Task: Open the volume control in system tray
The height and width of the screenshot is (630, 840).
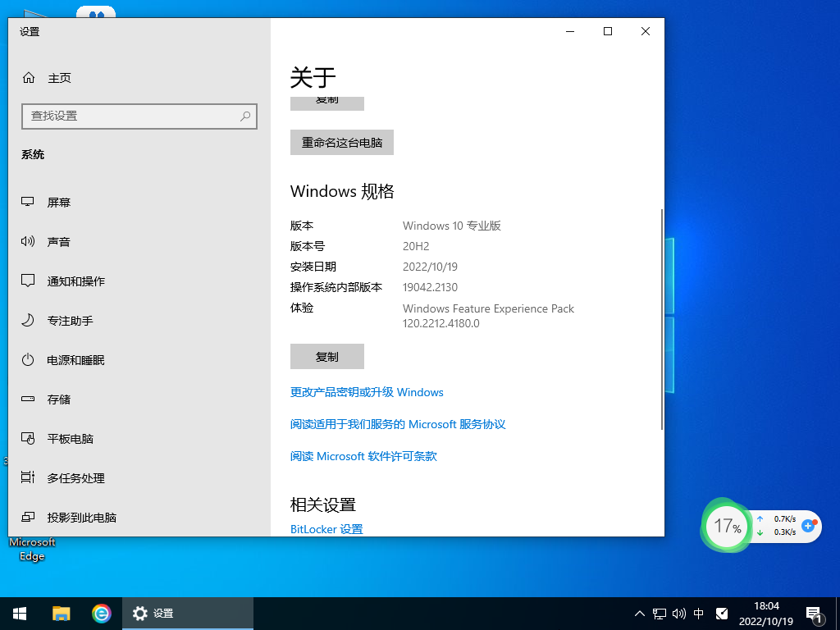Action: click(x=678, y=613)
